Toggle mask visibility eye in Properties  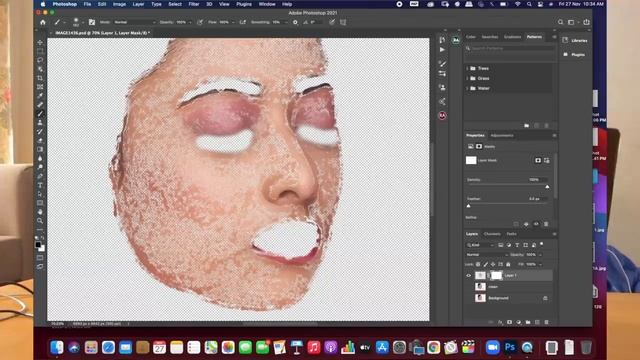coord(536,224)
